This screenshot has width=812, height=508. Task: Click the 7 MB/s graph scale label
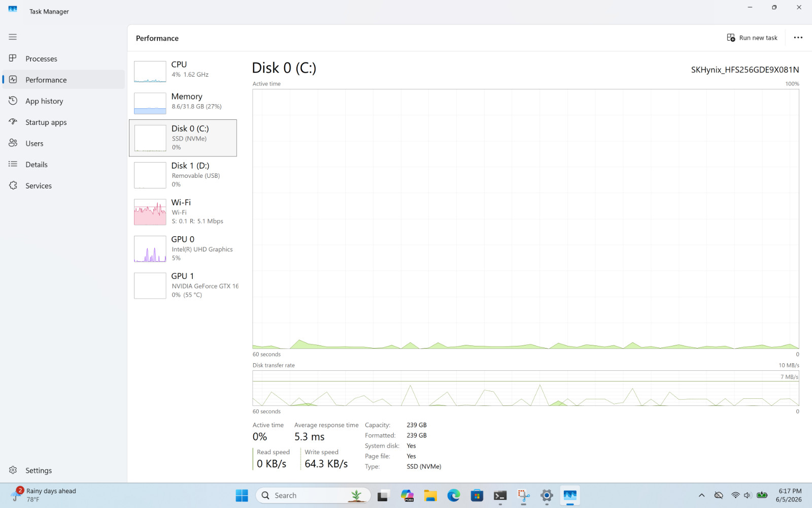(789, 377)
